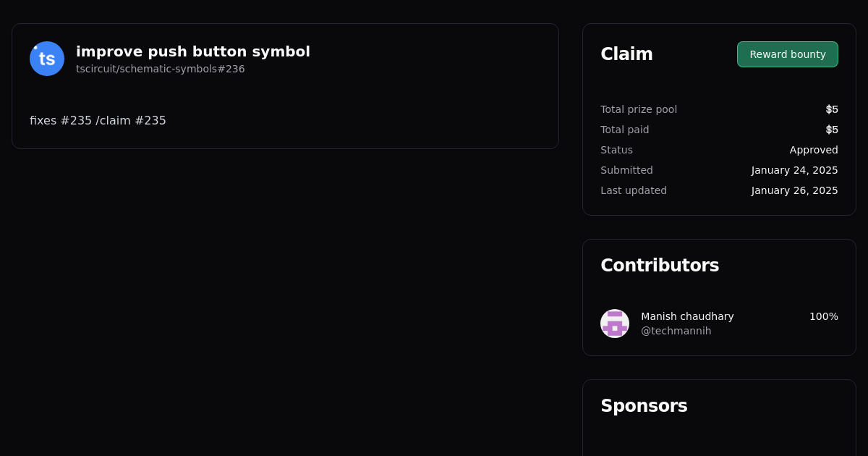The width and height of the screenshot is (868, 456).
Task: Select the Manish chaudhary contributor name
Action: coord(687,316)
